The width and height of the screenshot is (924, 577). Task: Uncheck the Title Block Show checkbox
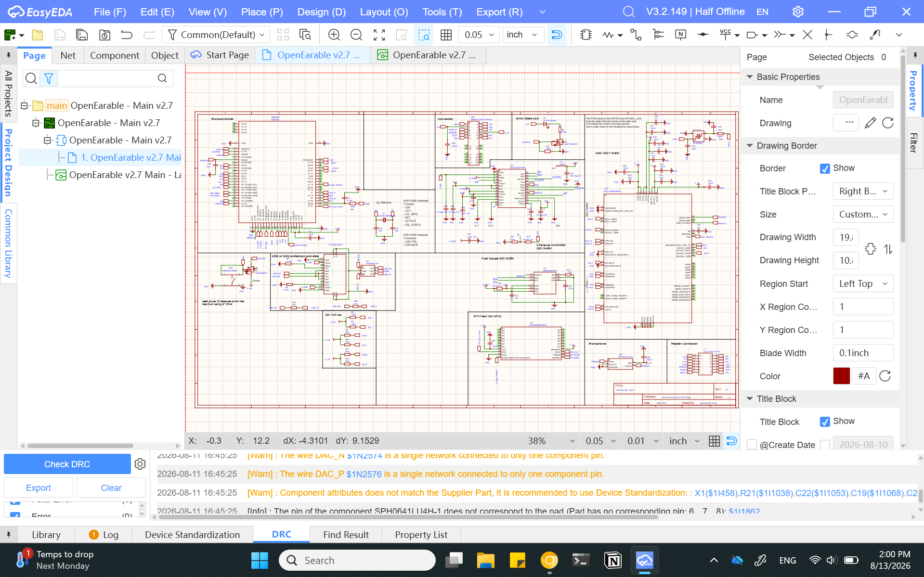click(825, 422)
